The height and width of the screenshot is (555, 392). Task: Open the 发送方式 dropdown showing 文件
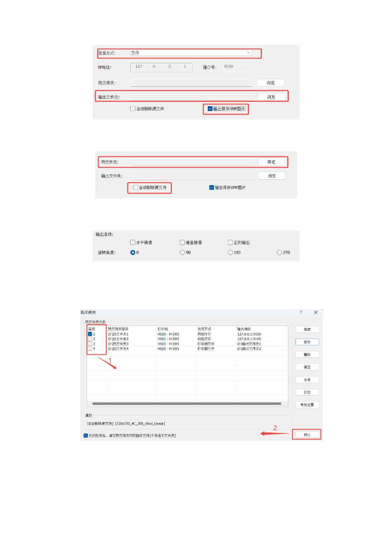point(191,53)
